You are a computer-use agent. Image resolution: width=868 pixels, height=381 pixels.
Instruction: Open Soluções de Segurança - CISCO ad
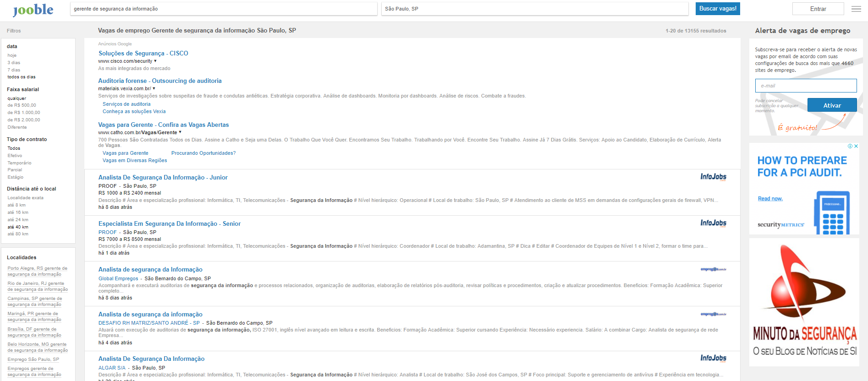[143, 54]
